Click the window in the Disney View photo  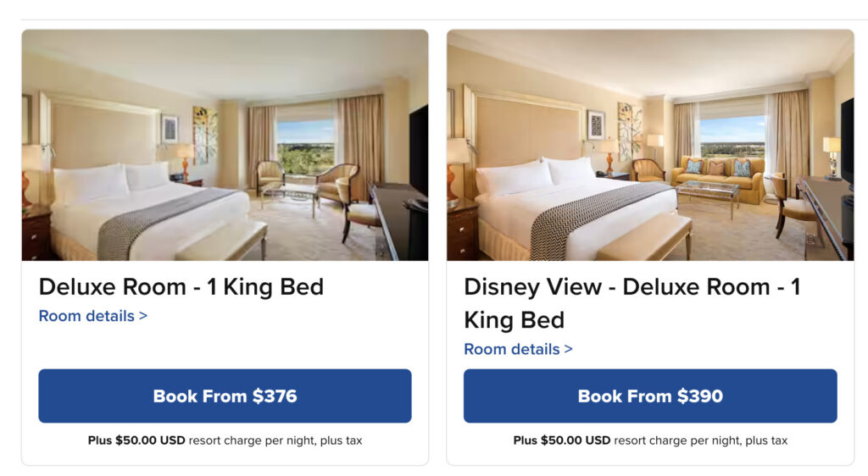click(x=731, y=136)
